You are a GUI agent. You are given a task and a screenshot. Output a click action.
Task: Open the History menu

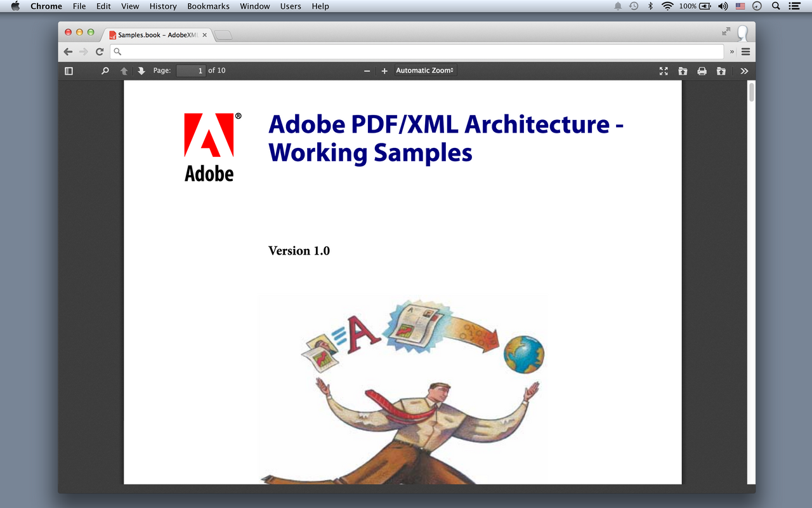(x=162, y=6)
